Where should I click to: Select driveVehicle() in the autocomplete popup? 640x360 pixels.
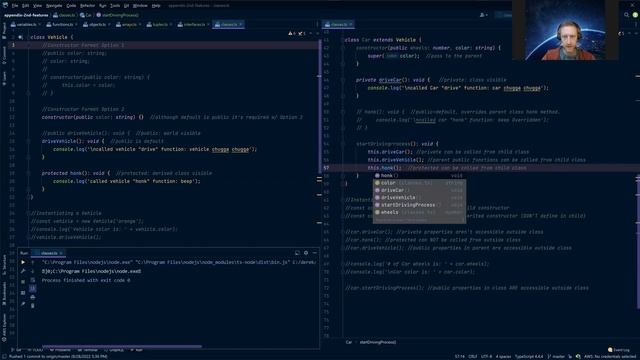pyautogui.click(x=419, y=198)
